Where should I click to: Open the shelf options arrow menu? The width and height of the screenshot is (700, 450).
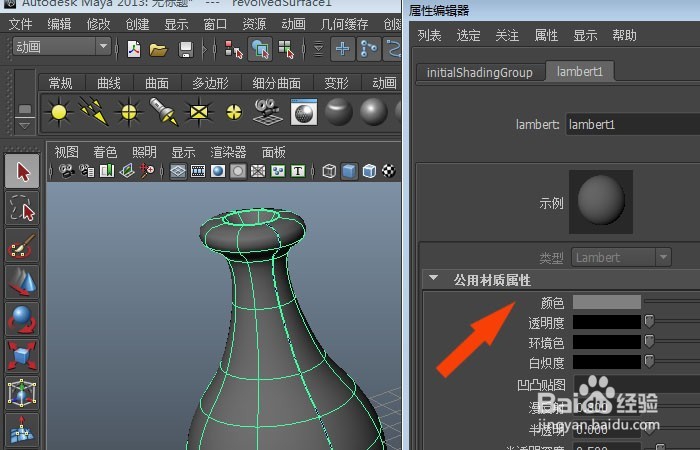click(x=25, y=125)
